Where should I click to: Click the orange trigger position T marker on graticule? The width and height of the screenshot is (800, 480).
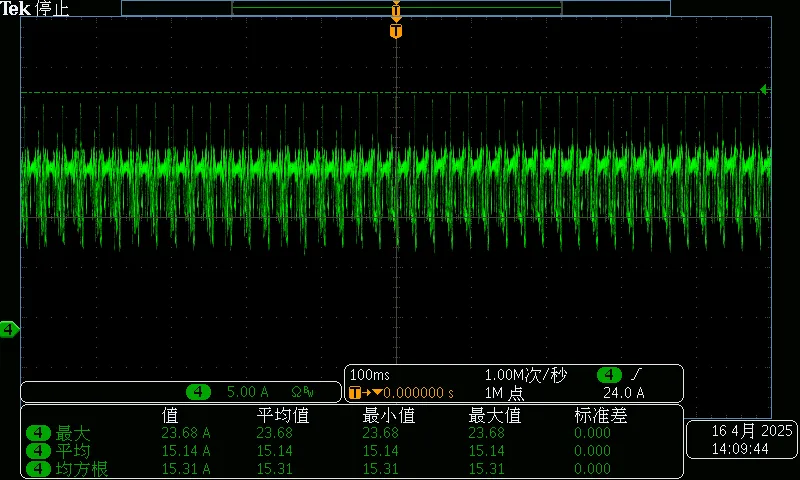pos(396,31)
